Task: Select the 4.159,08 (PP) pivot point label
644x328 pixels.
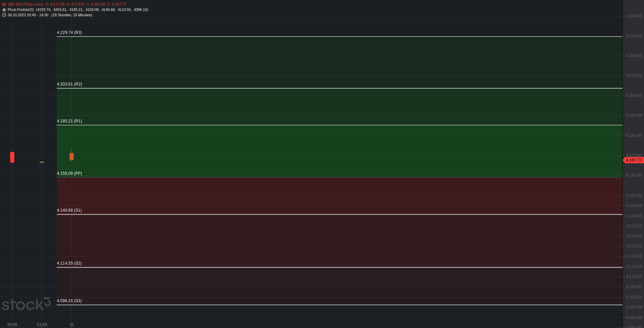Action: pyautogui.click(x=69, y=173)
